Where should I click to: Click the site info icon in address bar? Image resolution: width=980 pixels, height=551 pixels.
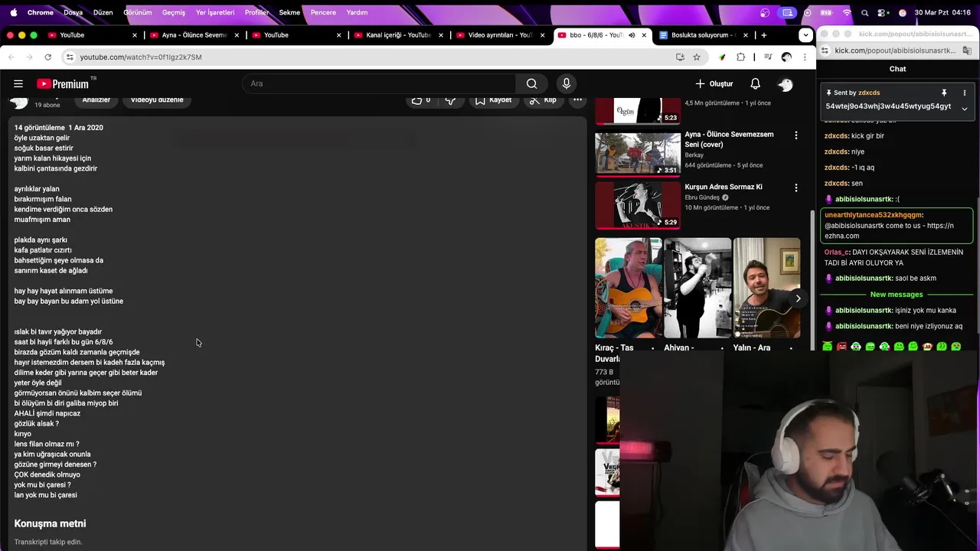pyautogui.click(x=70, y=57)
